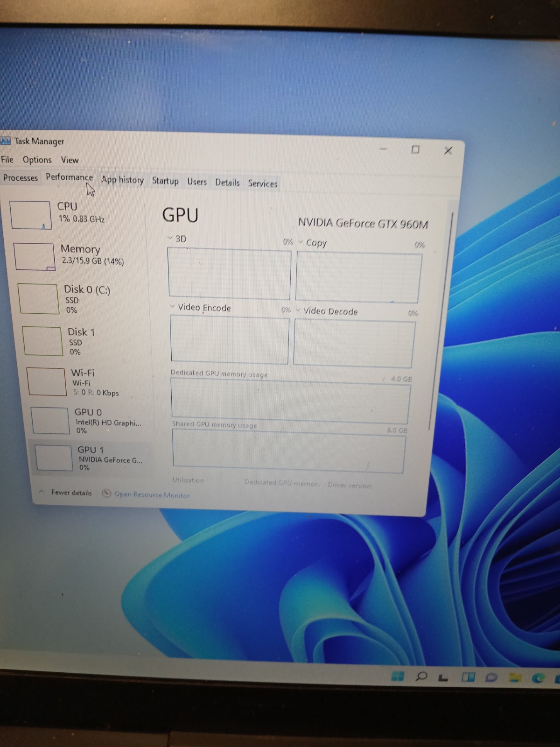Select GPU 1 NVIDIA GeForce entry
The height and width of the screenshot is (747, 560).
point(91,458)
